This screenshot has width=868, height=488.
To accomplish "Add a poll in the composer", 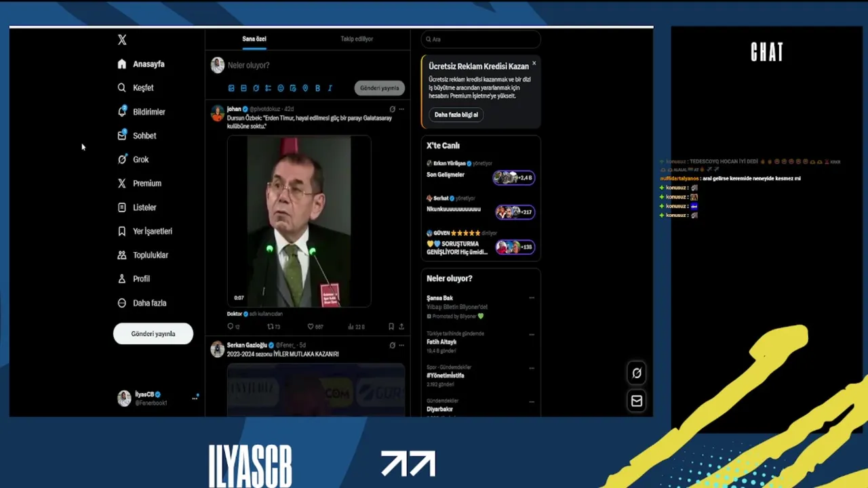I will tap(268, 88).
